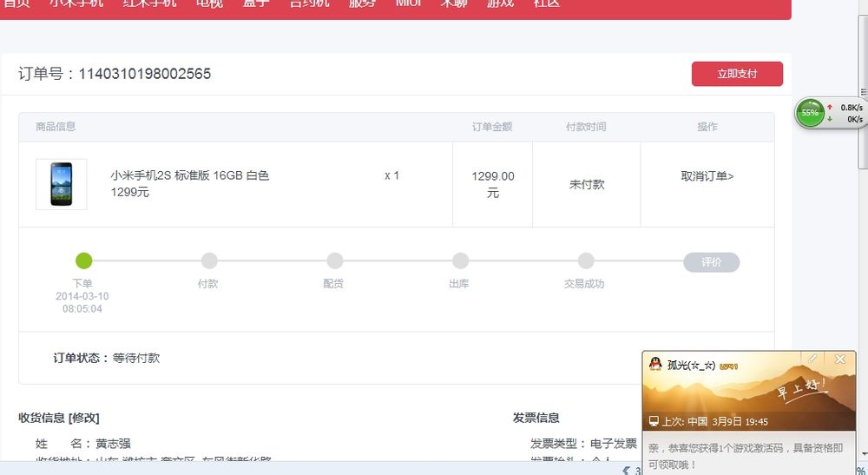Open the 社区 navigation item
This screenshot has width=868, height=475.
pyautogui.click(x=546, y=3)
